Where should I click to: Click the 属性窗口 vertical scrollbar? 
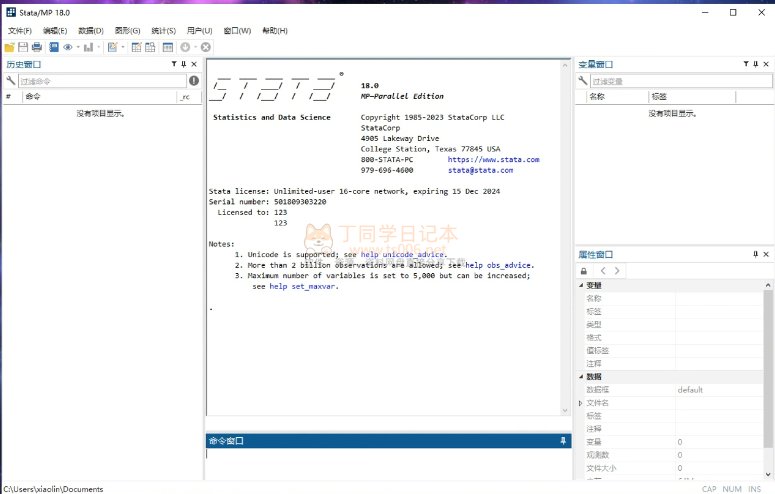(x=768, y=350)
